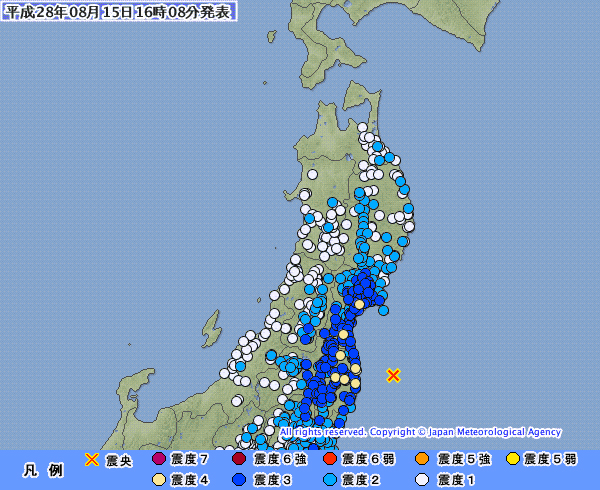Click the 震度2 light blue legend circle
The height and width of the screenshot is (490, 600).
tap(329, 480)
